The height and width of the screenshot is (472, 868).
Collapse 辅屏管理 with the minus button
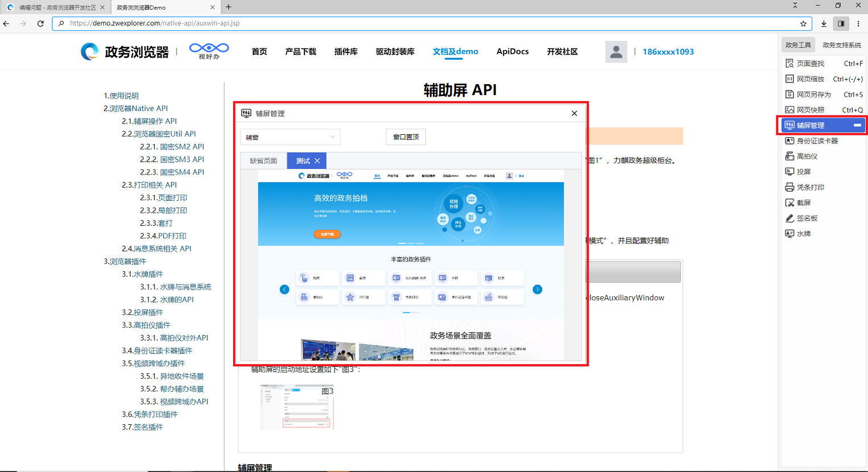click(857, 125)
